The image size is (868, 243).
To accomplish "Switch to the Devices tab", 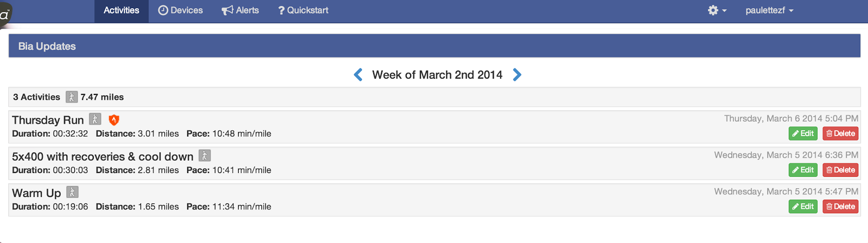I will coord(180,10).
